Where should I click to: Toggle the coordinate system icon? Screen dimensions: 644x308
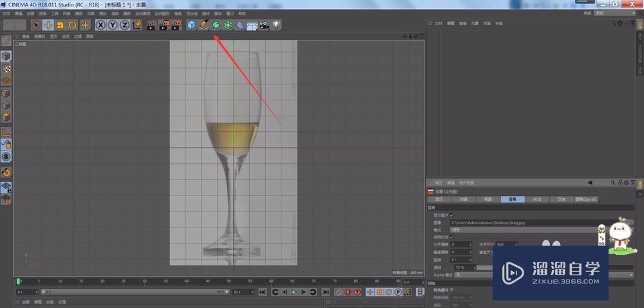pyautogui.click(x=137, y=25)
